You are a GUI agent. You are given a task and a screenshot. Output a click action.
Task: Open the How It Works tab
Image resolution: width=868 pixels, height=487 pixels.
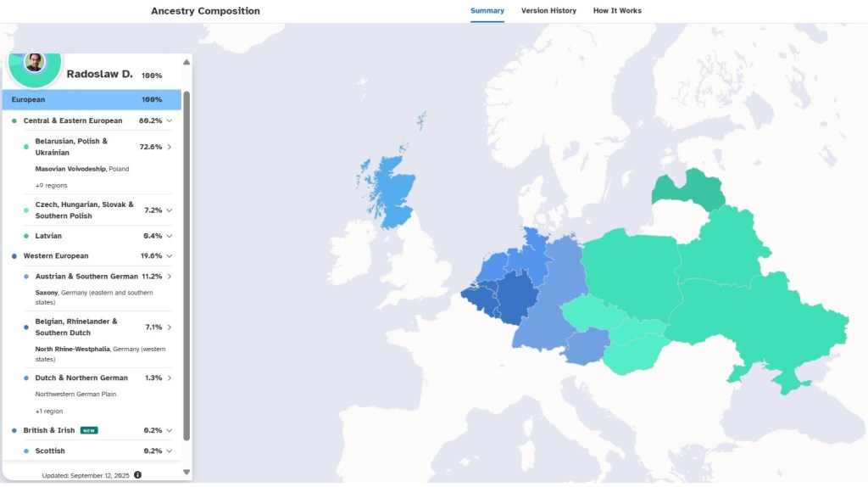(x=617, y=11)
